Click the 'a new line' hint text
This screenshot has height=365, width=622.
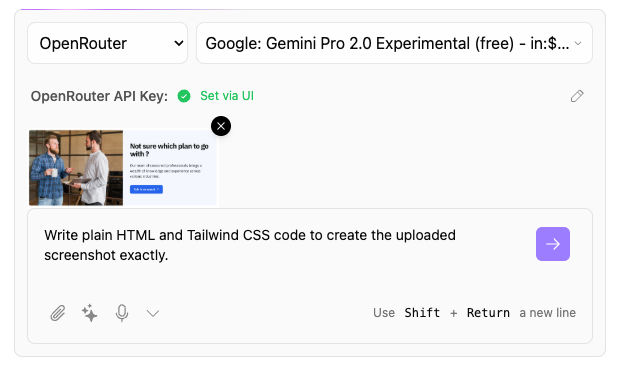tap(547, 313)
